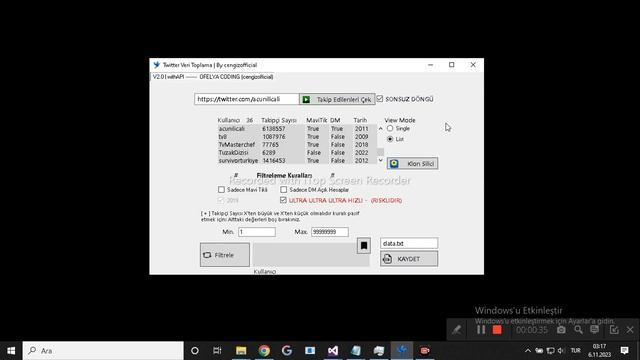Viewport: 640px width, 360px height.
Task: Click the Min. follower count field
Action: coord(257,232)
